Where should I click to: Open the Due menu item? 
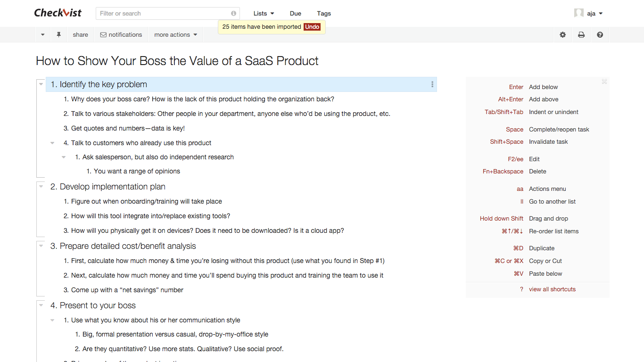(296, 14)
